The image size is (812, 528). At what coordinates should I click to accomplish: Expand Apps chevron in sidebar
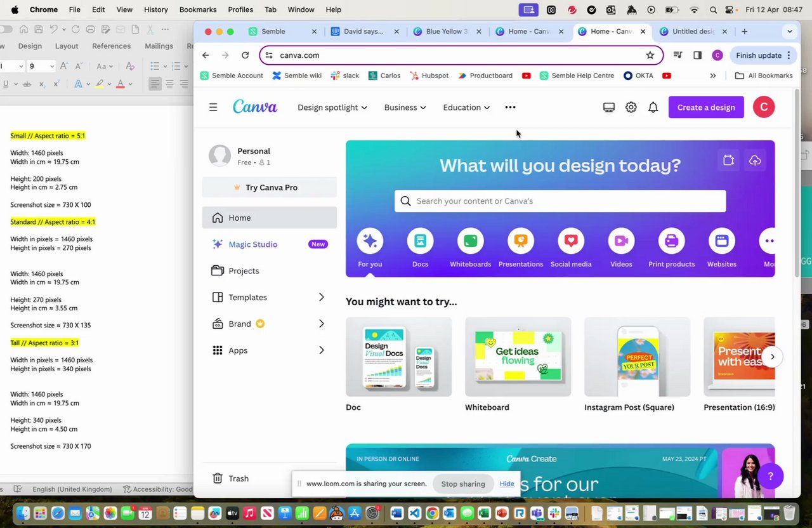click(x=321, y=350)
